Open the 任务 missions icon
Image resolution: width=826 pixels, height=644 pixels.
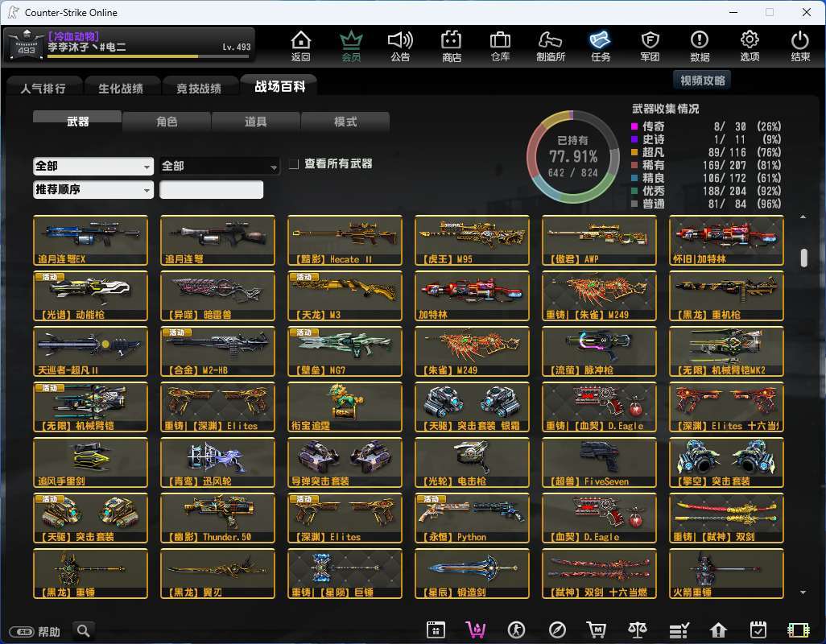[601, 46]
